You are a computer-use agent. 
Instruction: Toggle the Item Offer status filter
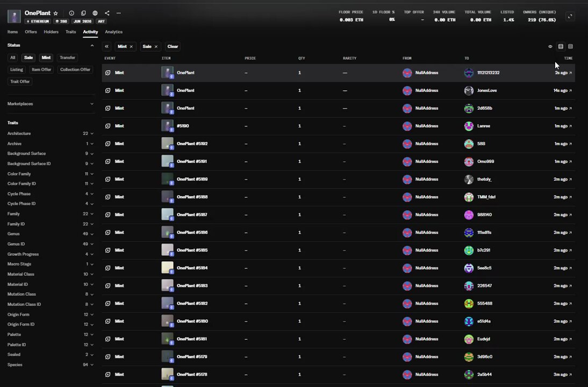(41, 70)
